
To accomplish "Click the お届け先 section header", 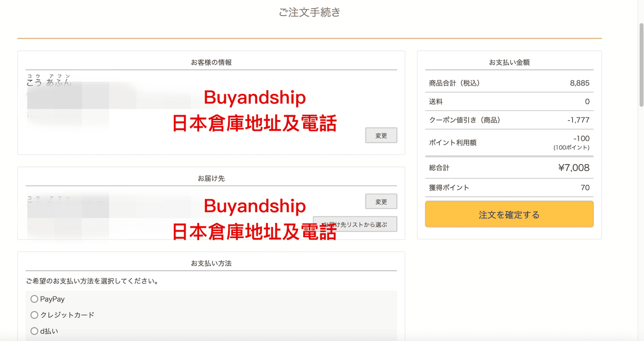I will click(x=211, y=178).
